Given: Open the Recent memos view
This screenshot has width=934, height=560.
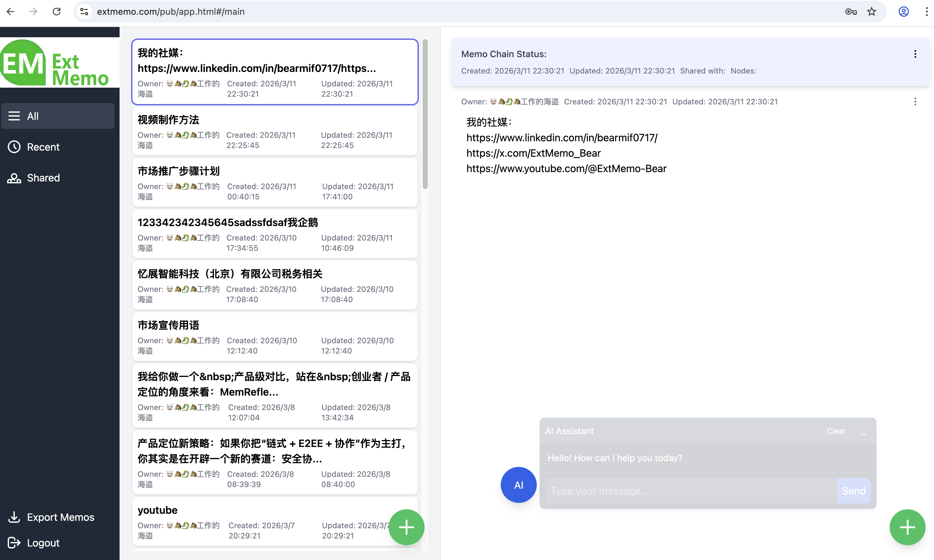Looking at the screenshot, I should pos(43,147).
